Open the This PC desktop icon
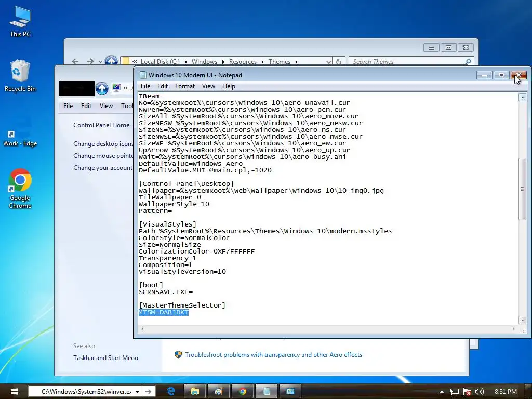 [x=20, y=22]
